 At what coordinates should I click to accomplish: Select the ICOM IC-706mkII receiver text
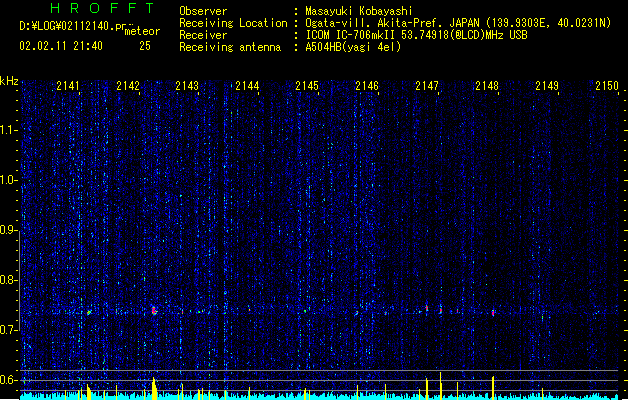pyautogui.click(x=416, y=35)
